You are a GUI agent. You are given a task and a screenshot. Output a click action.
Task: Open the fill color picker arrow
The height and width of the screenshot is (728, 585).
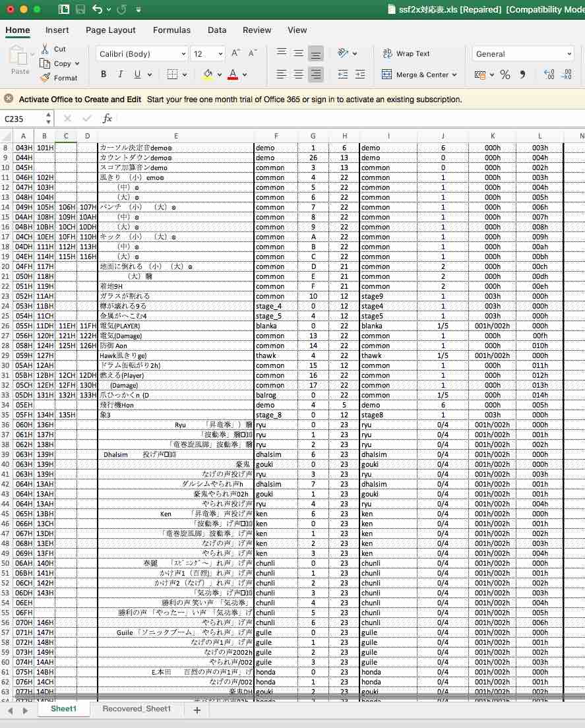point(220,75)
